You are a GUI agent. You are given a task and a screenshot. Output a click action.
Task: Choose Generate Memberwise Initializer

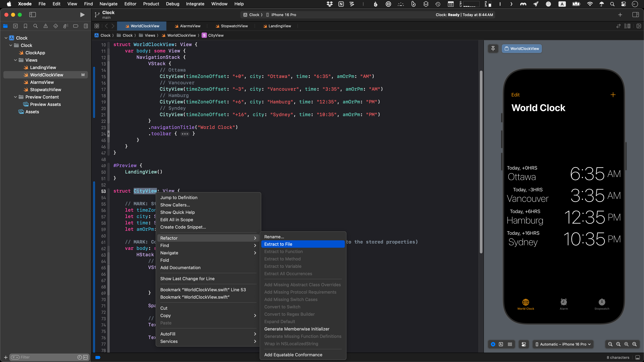(297, 329)
